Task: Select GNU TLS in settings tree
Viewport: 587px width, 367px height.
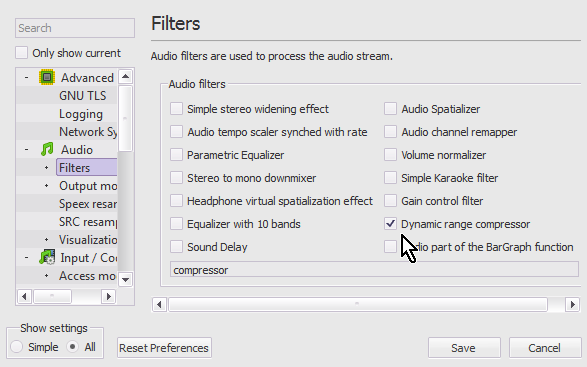Action: coord(82,95)
